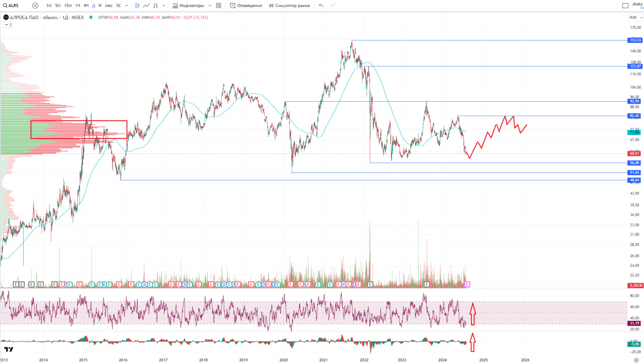Viewport: 644px width, 364px height.
Task: Select the candlestick chart style icon
Action: click(137, 6)
